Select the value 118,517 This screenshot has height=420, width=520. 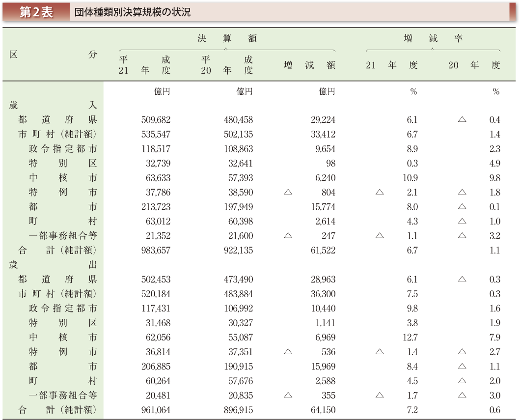[x=156, y=149]
